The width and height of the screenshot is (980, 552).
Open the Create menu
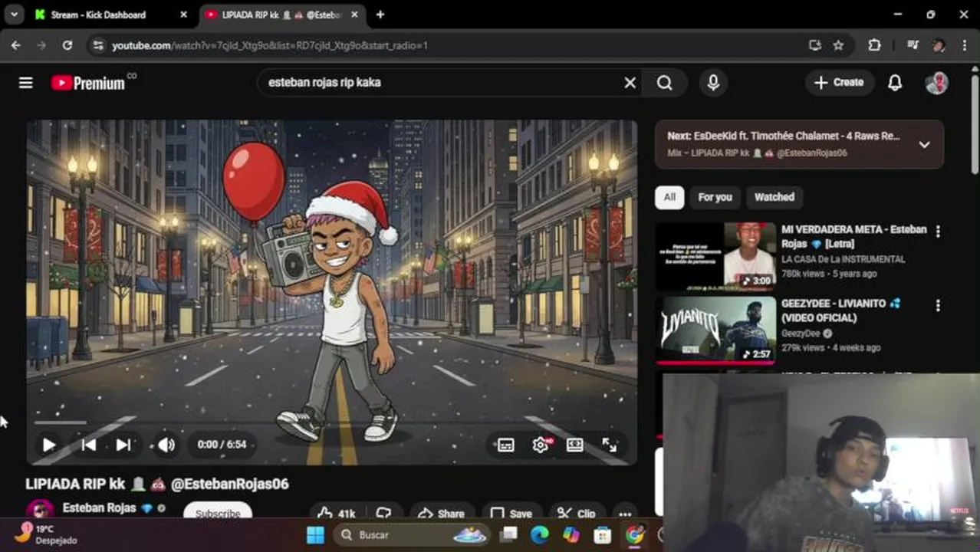point(839,83)
